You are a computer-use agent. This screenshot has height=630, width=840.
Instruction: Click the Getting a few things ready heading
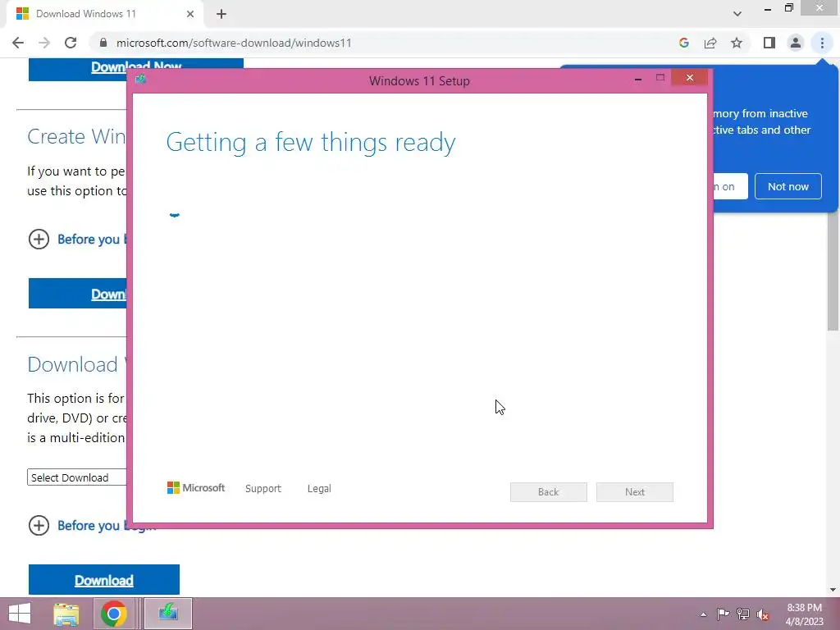(x=311, y=143)
